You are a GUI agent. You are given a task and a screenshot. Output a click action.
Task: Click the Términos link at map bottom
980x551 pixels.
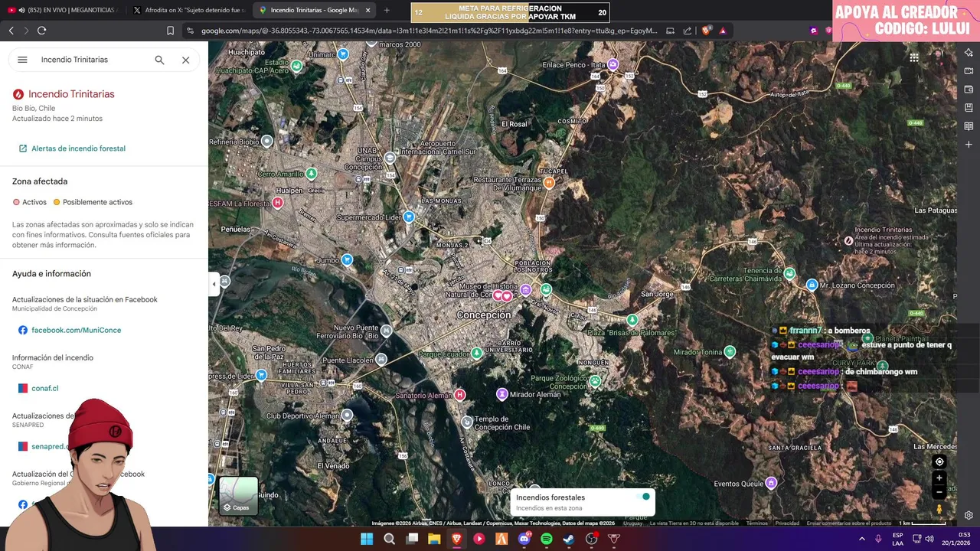pyautogui.click(x=757, y=523)
